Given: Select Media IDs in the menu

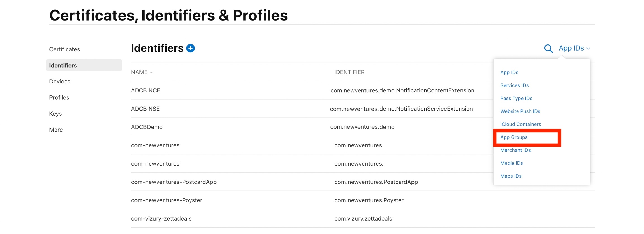Looking at the screenshot, I should pyautogui.click(x=512, y=163).
